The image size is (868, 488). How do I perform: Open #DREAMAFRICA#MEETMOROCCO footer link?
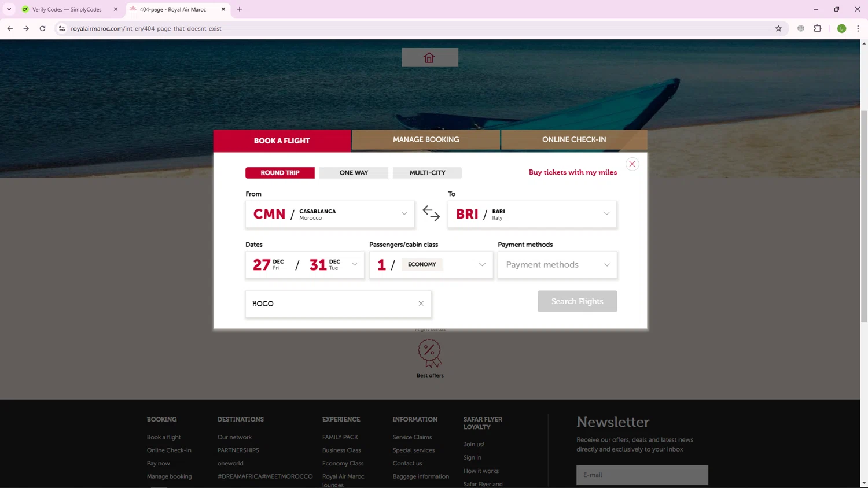tap(265, 476)
